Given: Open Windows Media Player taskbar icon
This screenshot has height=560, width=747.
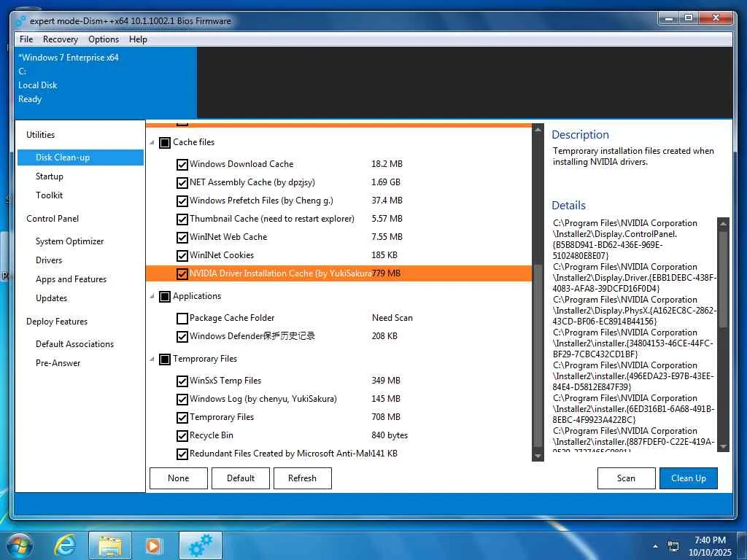Looking at the screenshot, I should click(x=153, y=545).
